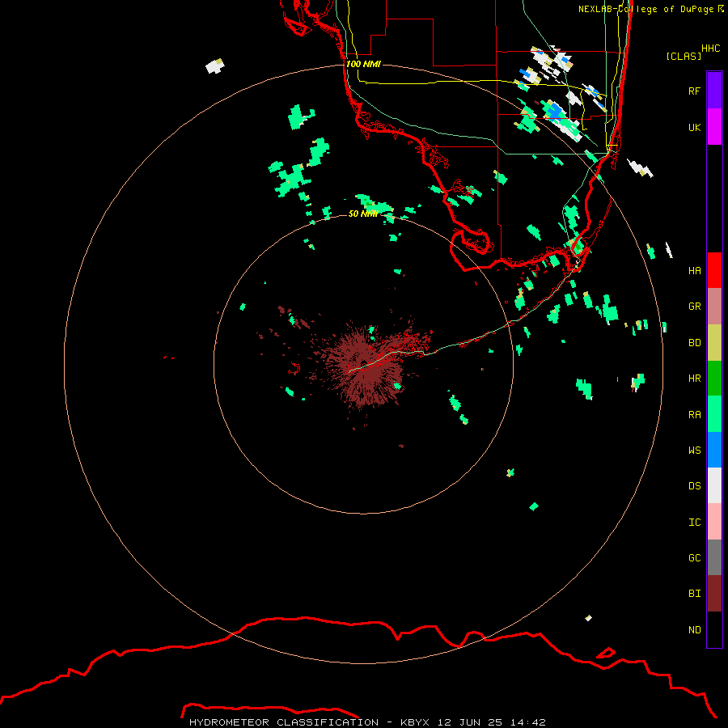This screenshot has height=728, width=728.
Task: Click the gray GC legend color swatch
Action: click(x=714, y=557)
